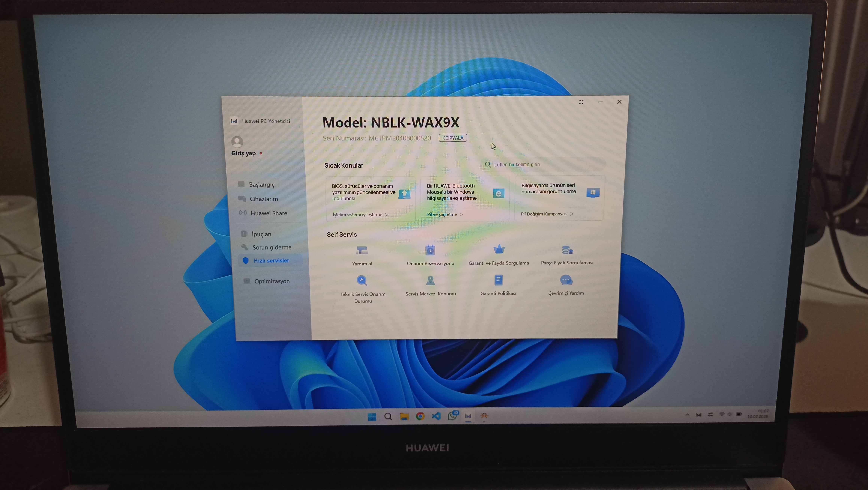The width and height of the screenshot is (868, 490).
Task: Open Teknik Servis Onarım Durumu icon
Action: coord(362,281)
